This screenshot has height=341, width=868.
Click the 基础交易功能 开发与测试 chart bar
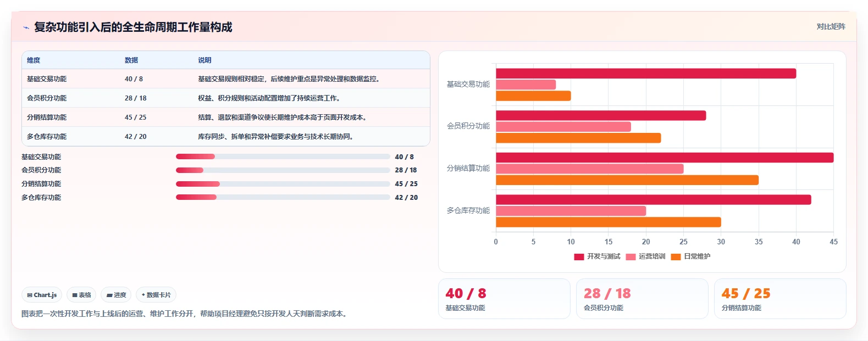point(646,74)
